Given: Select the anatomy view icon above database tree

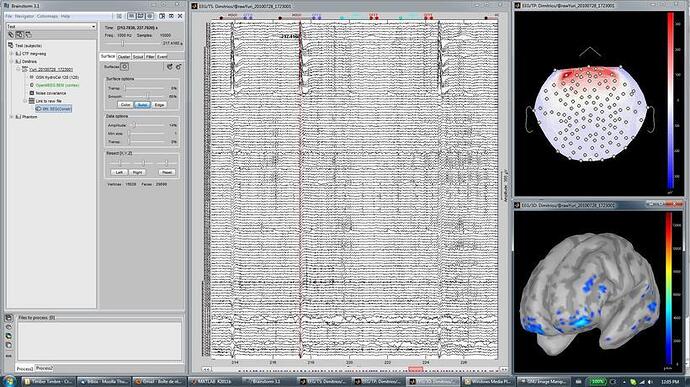Looking at the screenshot, I should pos(11,35).
